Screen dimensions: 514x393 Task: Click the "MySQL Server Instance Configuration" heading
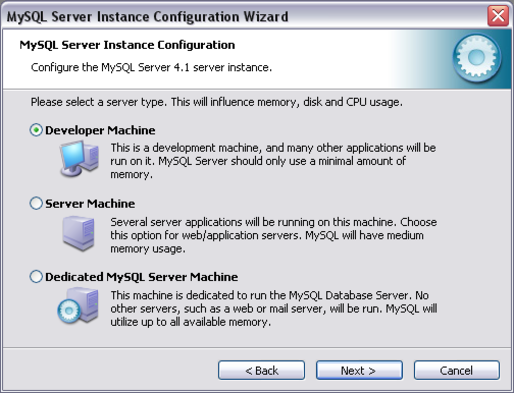click(127, 45)
